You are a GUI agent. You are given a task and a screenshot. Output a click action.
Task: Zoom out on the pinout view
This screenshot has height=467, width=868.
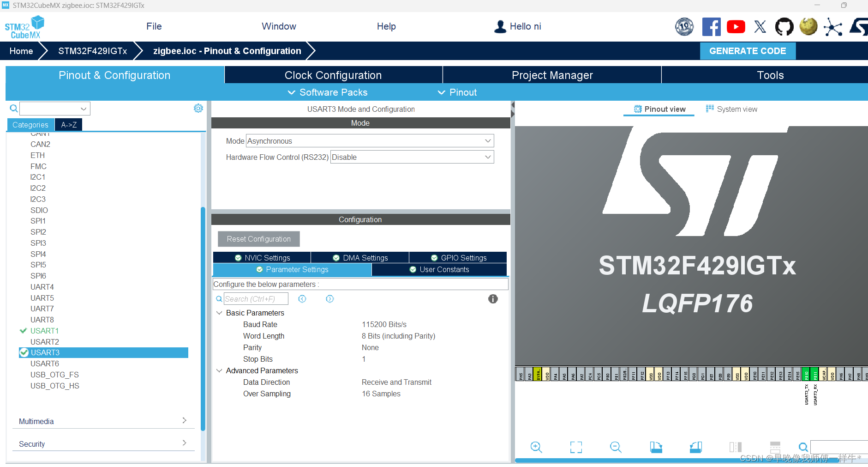[616, 447]
